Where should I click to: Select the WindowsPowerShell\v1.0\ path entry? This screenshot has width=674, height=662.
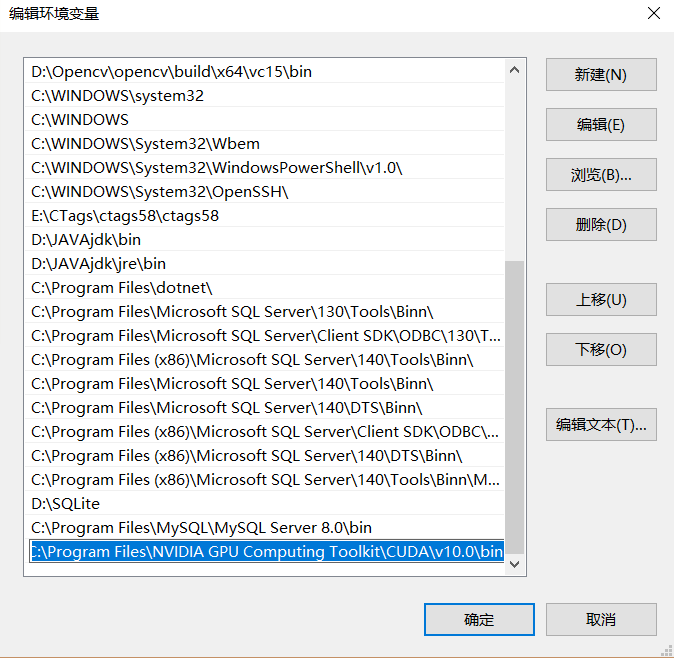click(x=265, y=168)
